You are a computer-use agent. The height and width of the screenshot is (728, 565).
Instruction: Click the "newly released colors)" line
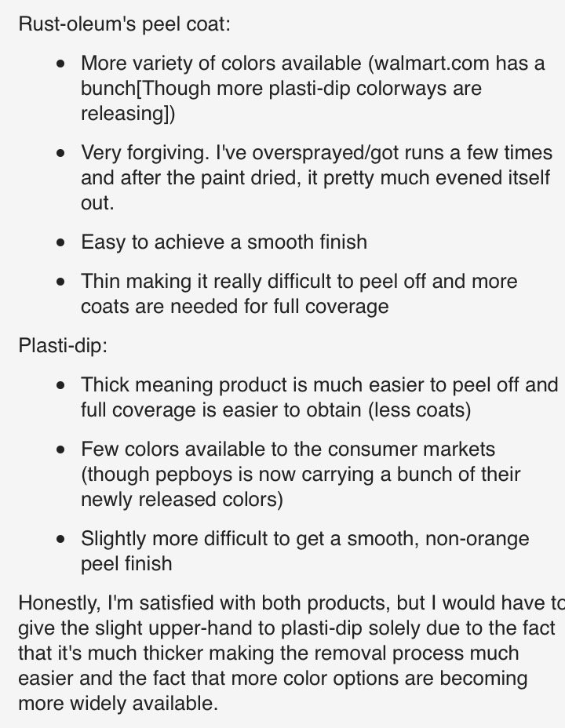(182, 500)
